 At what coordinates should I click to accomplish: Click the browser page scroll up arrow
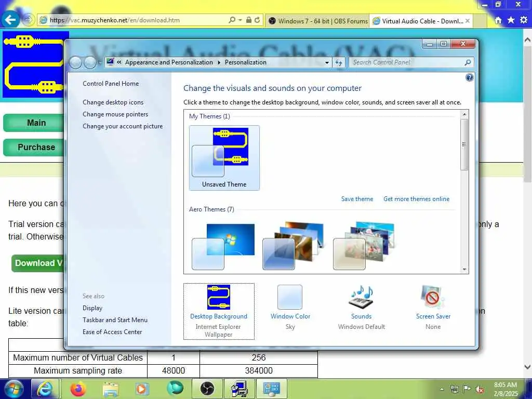click(x=528, y=39)
